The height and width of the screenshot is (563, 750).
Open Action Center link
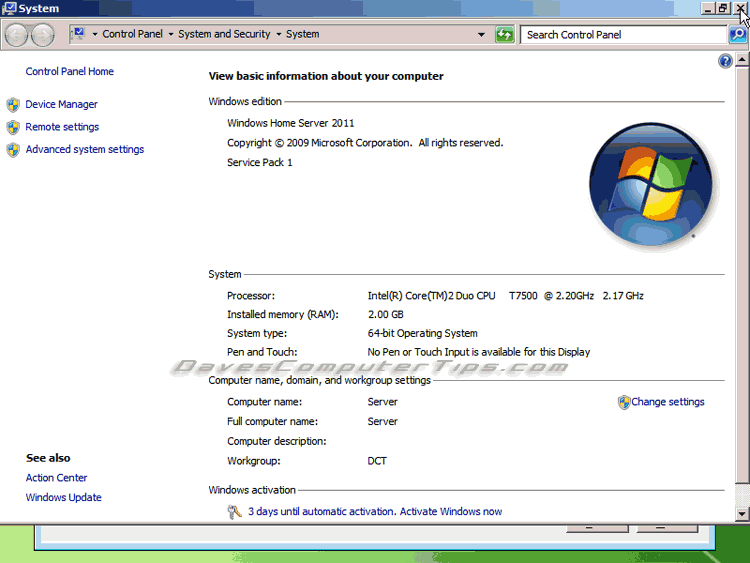[x=56, y=478]
